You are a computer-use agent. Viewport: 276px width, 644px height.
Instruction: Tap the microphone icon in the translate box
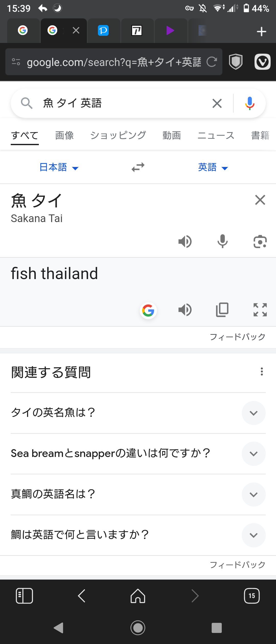tap(223, 241)
